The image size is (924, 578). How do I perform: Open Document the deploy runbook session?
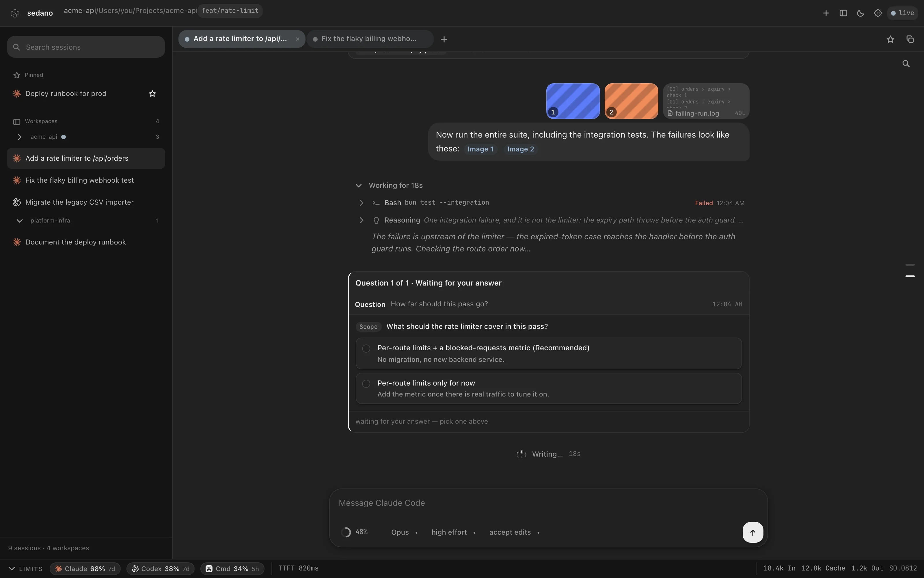[86, 242]
